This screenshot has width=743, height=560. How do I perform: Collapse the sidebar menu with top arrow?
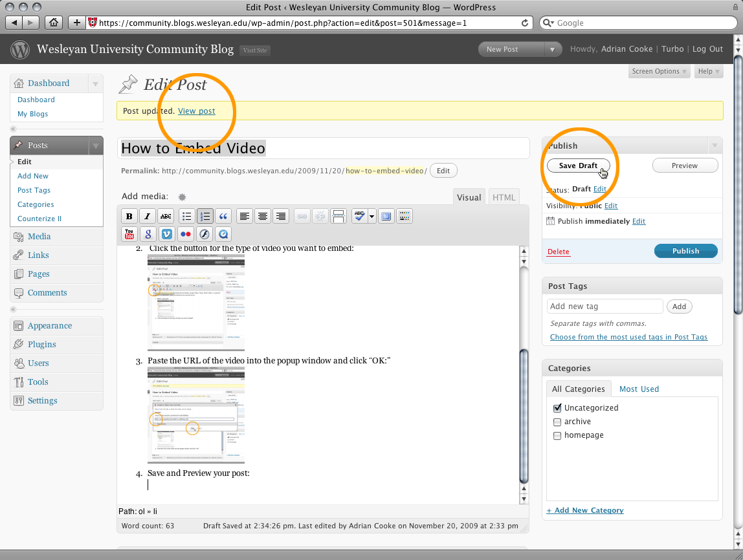tap(13, 129)
